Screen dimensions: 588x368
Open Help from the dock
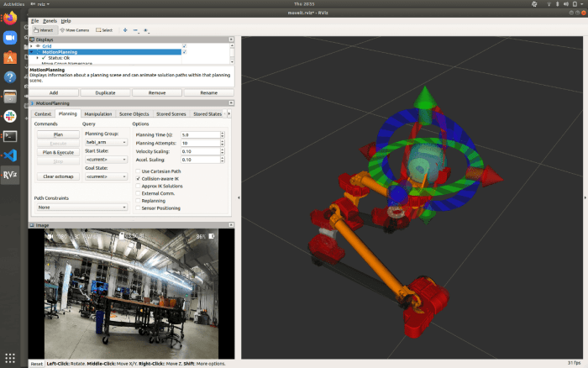10,77
